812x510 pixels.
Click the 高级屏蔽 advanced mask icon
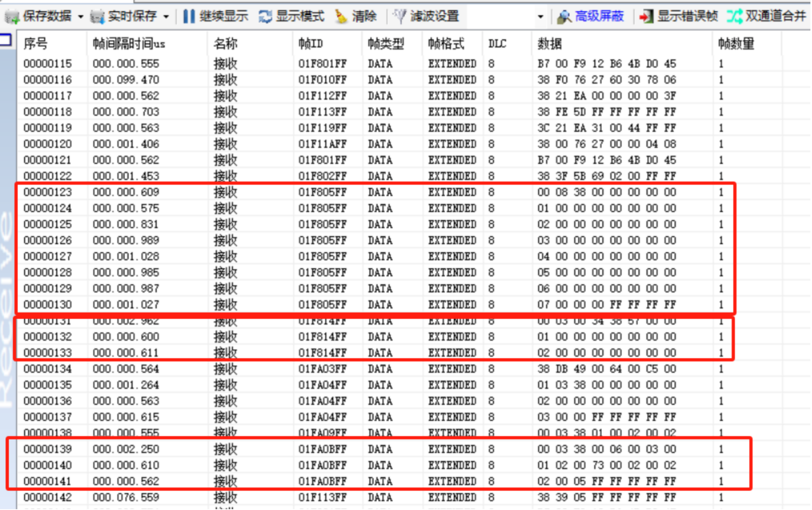click(564, 16)
